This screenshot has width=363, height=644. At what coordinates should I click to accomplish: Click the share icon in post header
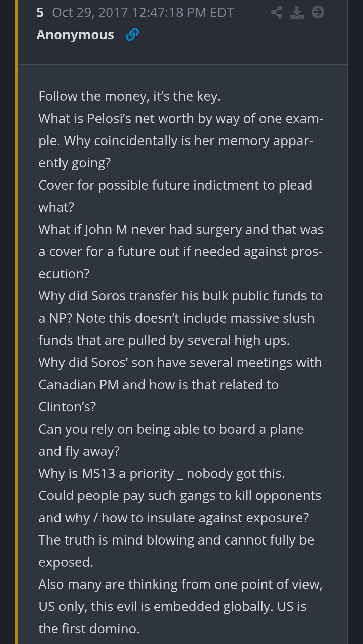click(277, 13)
